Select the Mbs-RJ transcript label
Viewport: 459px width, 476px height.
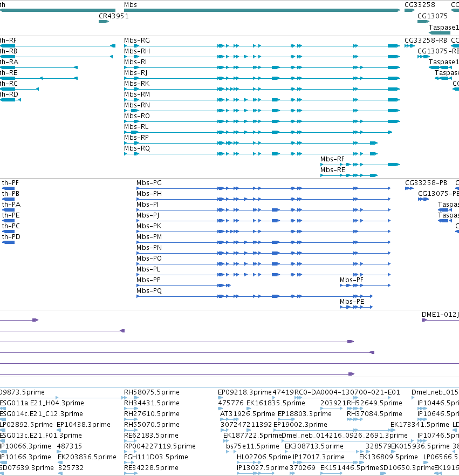pos(135,73)
